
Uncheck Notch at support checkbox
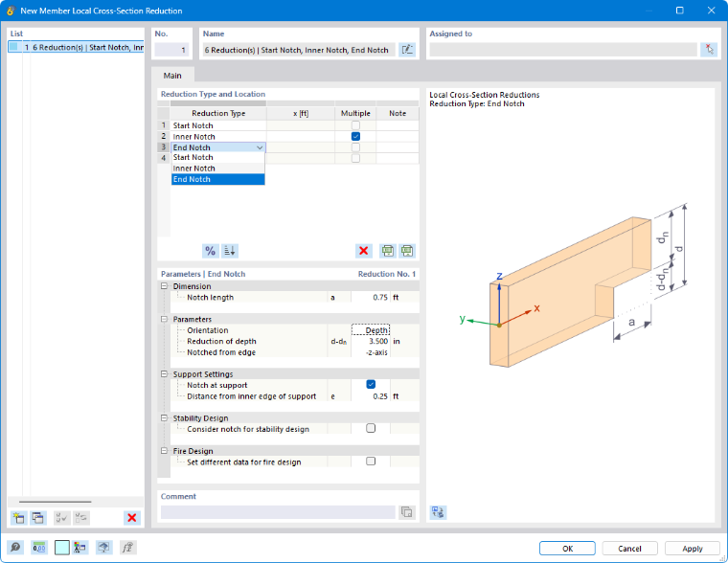(371, 384)
